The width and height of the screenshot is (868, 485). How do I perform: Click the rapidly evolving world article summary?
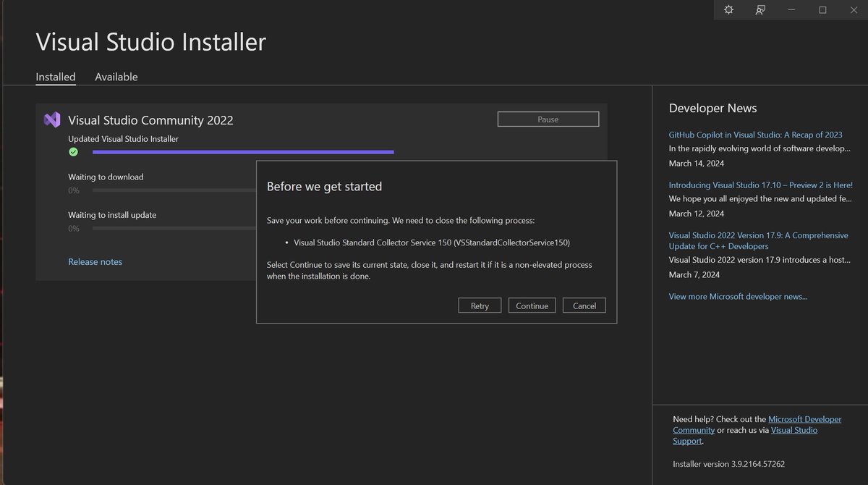tap(759, 148)
